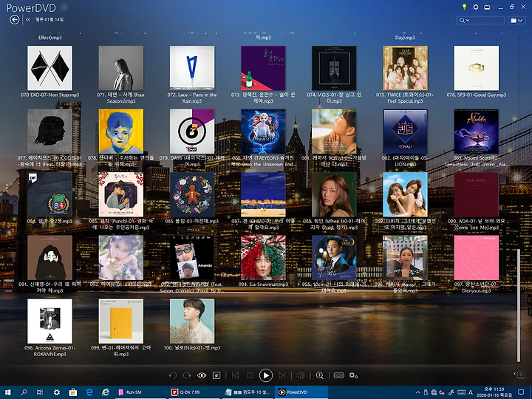Open the notification center

[521, 392]
